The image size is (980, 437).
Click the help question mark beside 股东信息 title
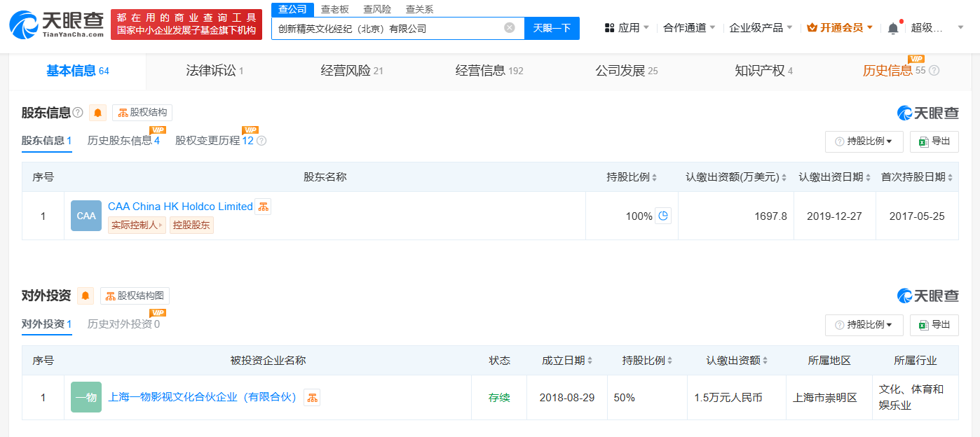coord(78,113)
